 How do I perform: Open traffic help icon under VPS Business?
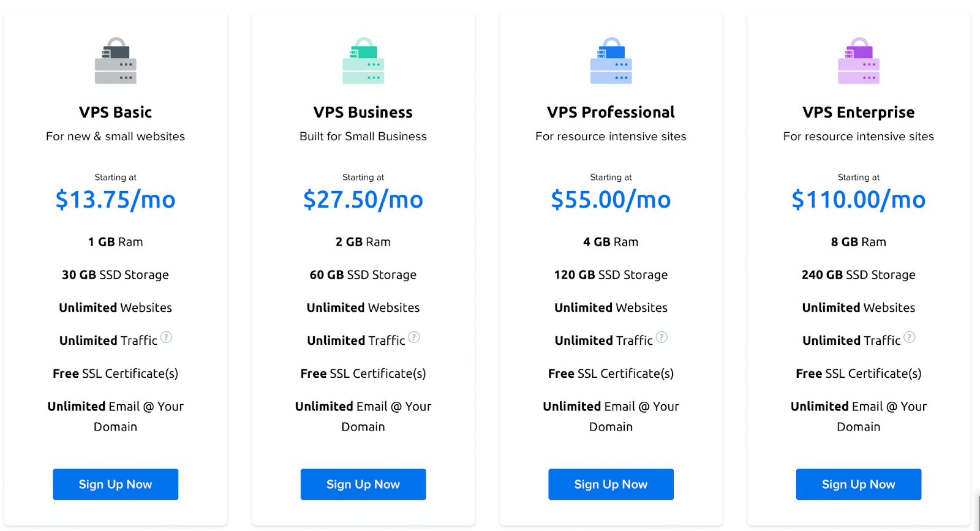click(414, 337)
